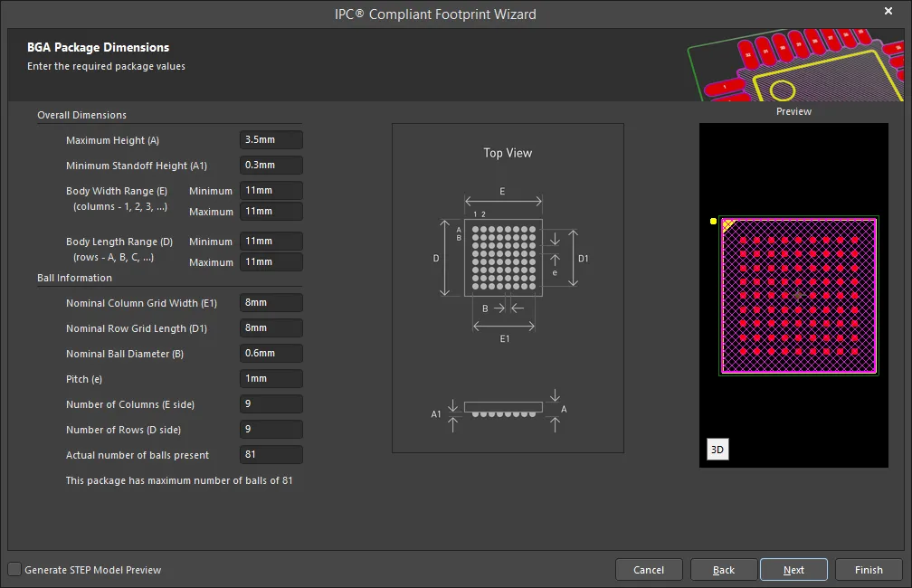Click the Ball Information heading
This screenshot has height=588, width=912.
74,278
